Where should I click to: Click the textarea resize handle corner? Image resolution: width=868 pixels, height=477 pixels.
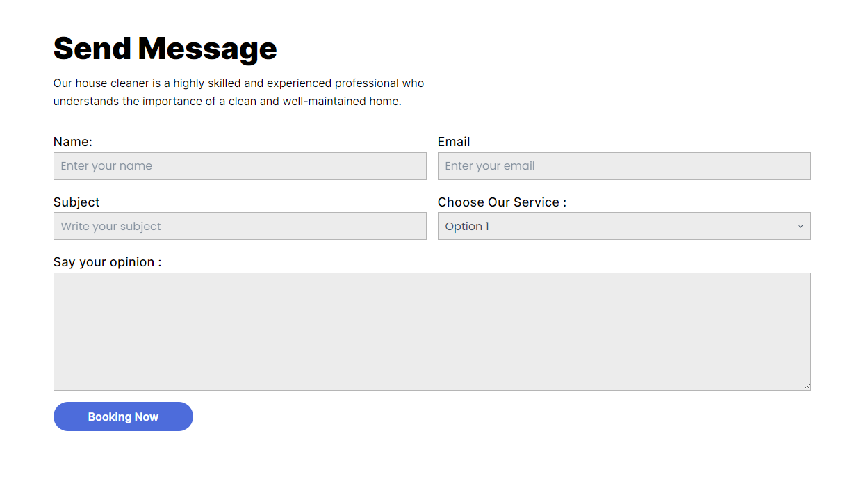point(807,387)
